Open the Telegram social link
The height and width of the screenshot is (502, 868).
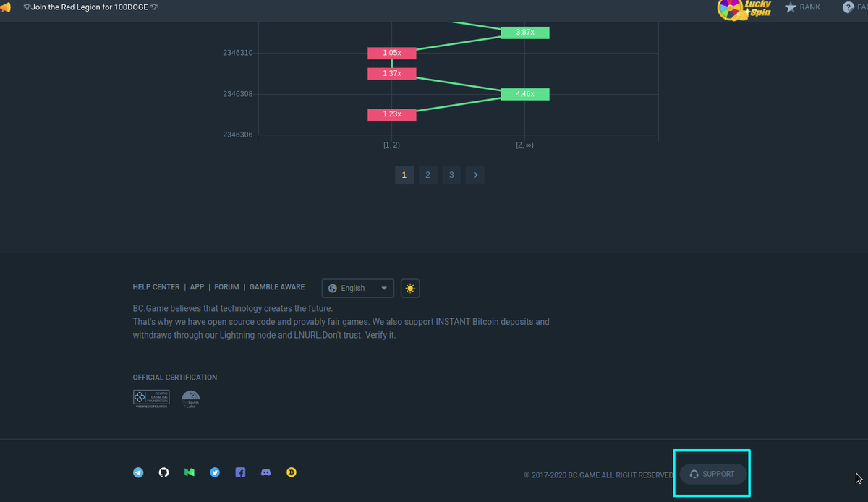(138, 472)
